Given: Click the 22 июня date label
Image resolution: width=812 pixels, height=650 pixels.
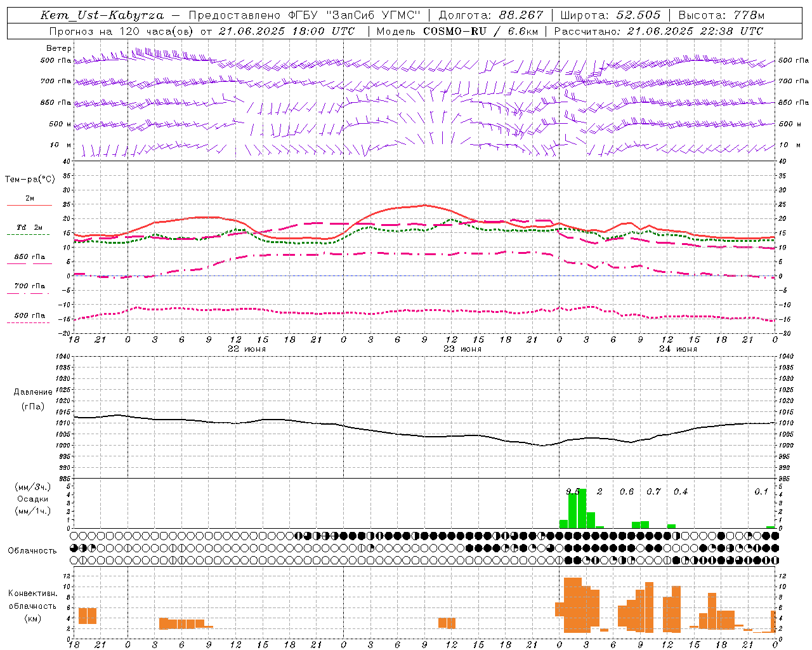Looking at the screenshot, I should [x=247, y=349].
